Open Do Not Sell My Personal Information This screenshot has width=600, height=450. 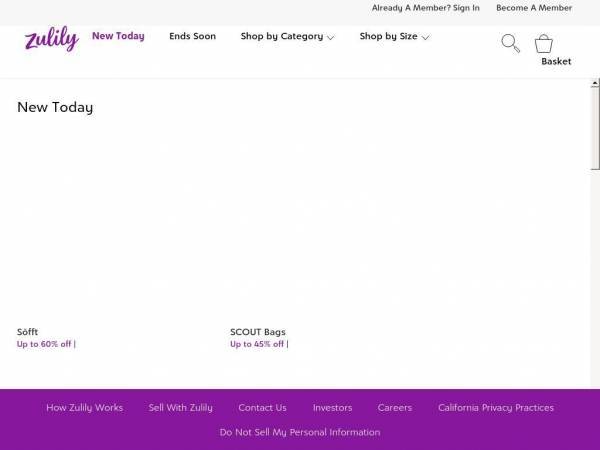[300, 432]
